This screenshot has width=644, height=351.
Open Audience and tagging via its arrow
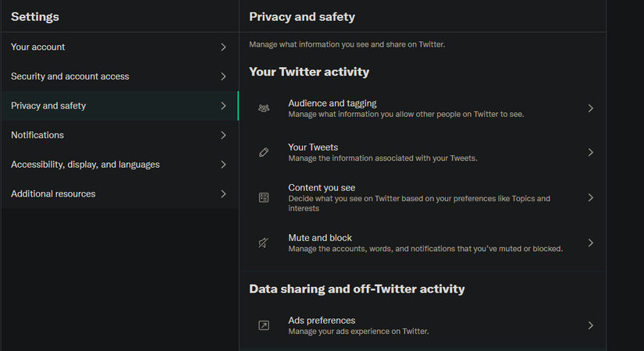coord(591,108)
